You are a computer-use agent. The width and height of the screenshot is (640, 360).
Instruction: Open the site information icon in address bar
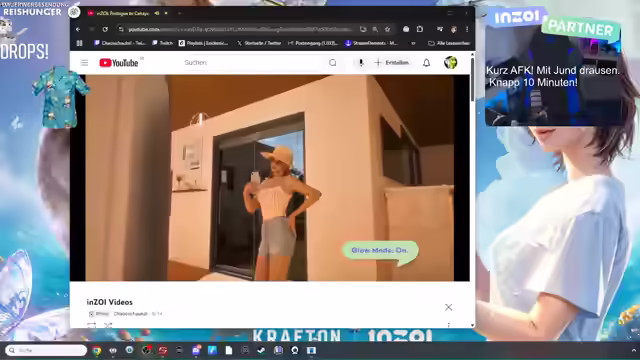point(121,29)
